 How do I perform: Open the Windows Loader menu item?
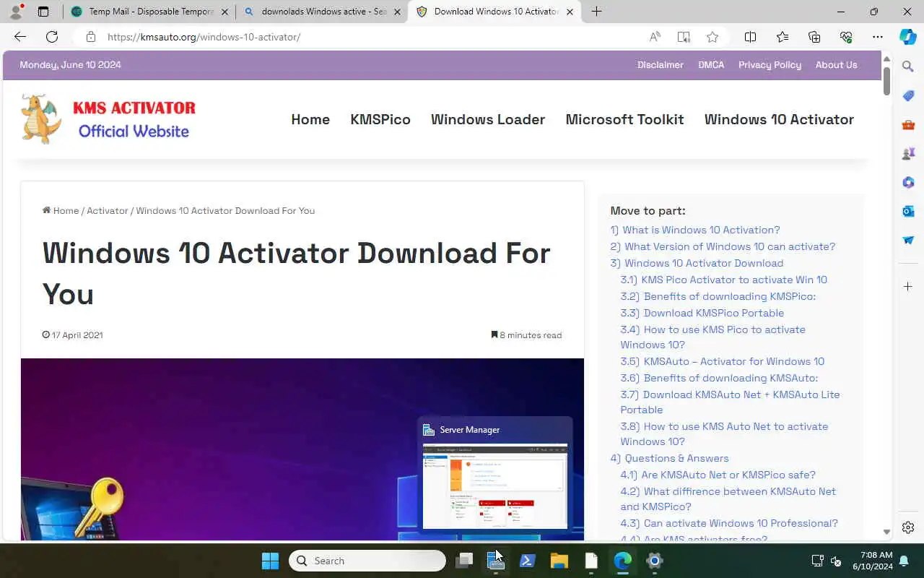tap(488, 119)
